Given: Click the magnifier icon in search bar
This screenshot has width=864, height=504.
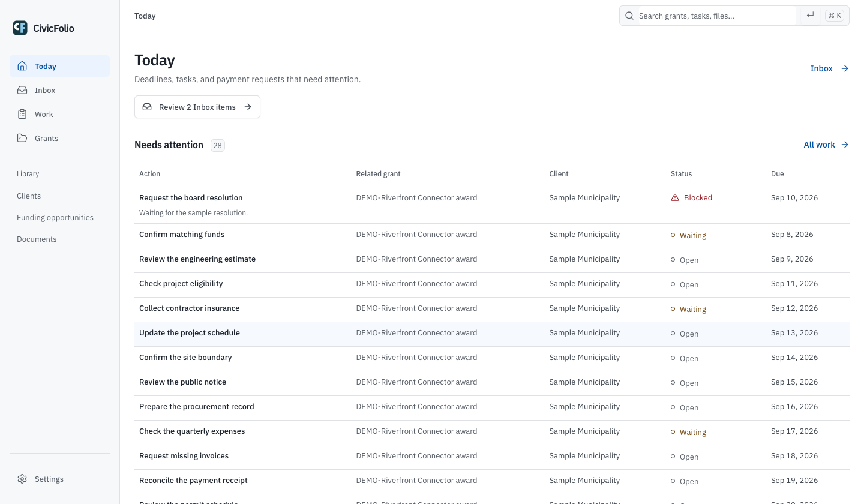Looking at the screenshot, I should pyautogui.click(x=629, y=16).
